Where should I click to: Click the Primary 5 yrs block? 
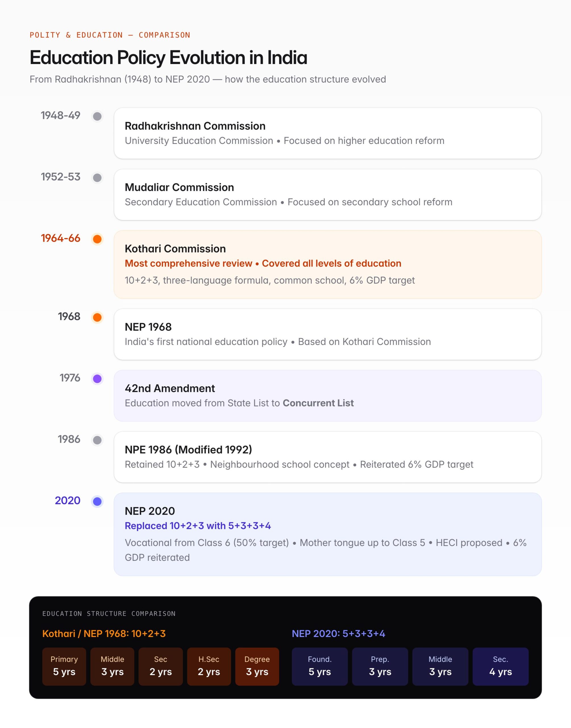click(64, 667)
